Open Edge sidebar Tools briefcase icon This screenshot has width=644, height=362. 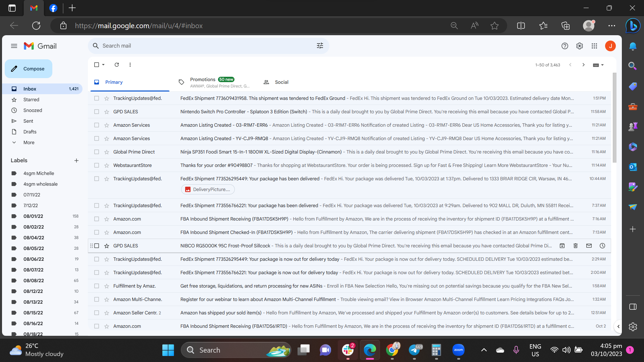click(x=633, y=107)
